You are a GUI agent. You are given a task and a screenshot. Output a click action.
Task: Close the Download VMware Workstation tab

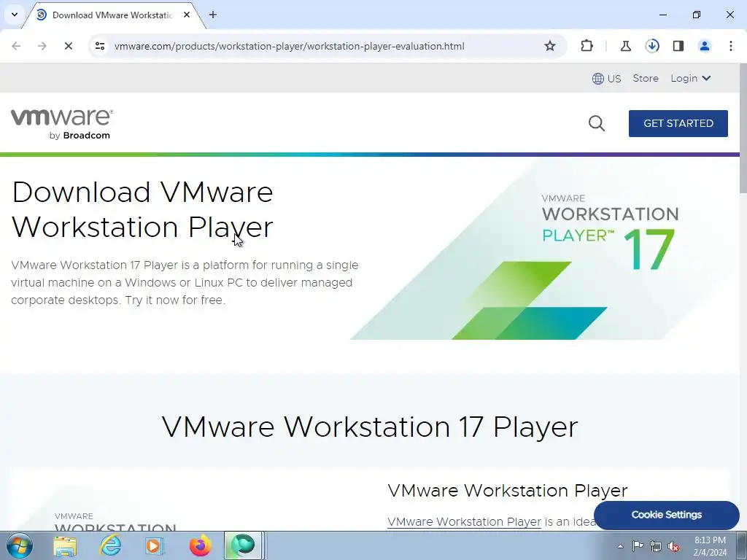tap(187, 15)
